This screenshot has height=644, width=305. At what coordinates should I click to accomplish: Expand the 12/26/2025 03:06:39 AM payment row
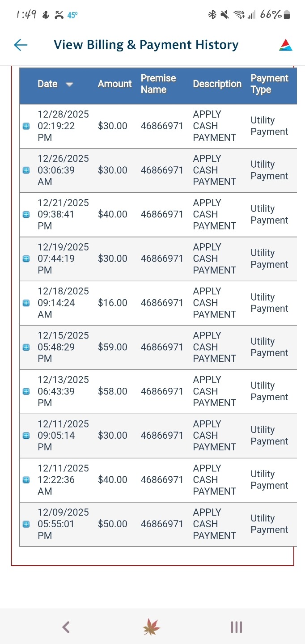26,170
